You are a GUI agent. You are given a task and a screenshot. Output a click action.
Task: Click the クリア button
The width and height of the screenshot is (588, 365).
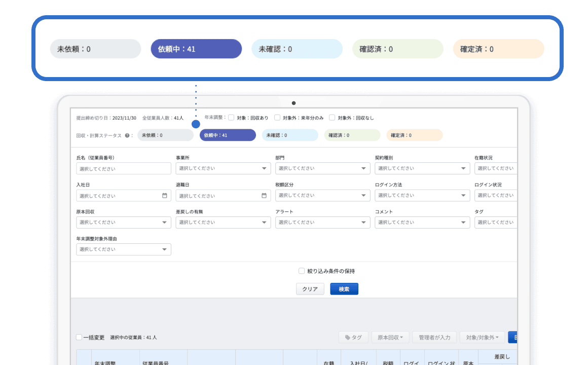[310, 289]
